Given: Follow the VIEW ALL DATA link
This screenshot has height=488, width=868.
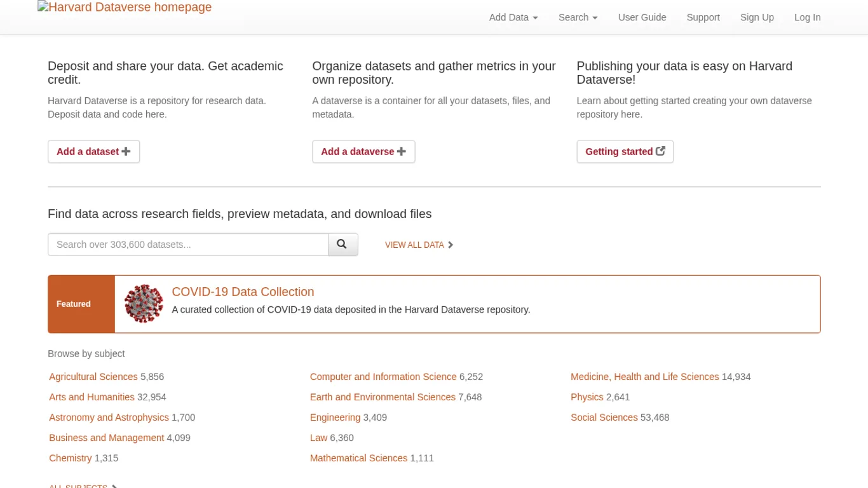Looking at the screenshot, I should 419,245.
